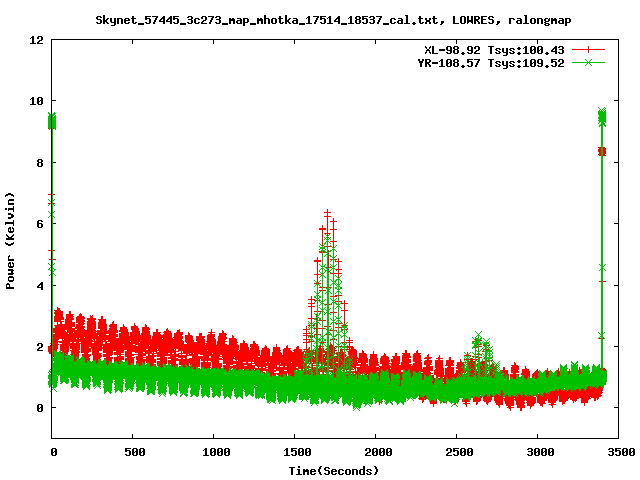Viewport: 640px width, 480px height.
Task: Click the y-axis tick label 4
Action: point(40,285)
